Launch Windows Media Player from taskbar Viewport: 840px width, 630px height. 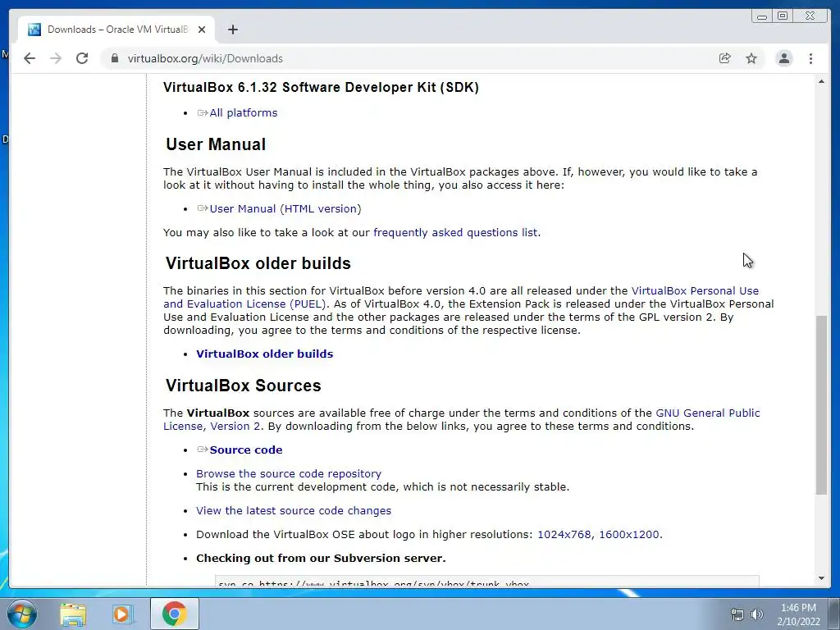[x=122, y=614]
